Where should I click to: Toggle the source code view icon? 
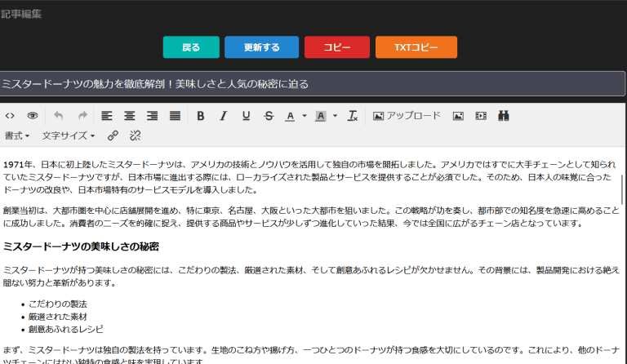point(10,116)
